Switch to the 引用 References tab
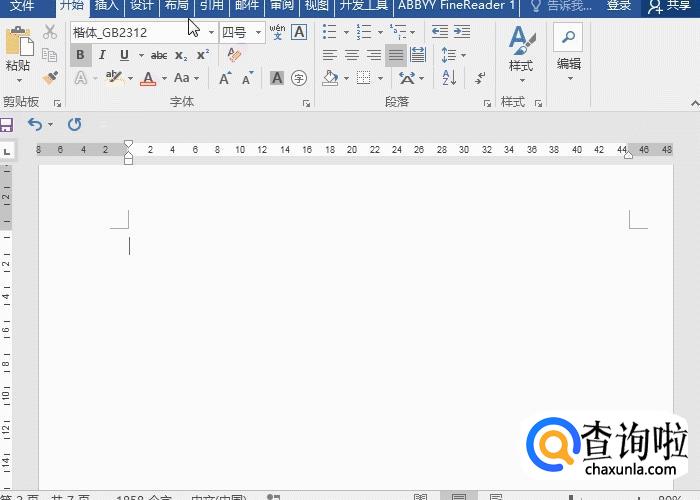 (211, 6)
